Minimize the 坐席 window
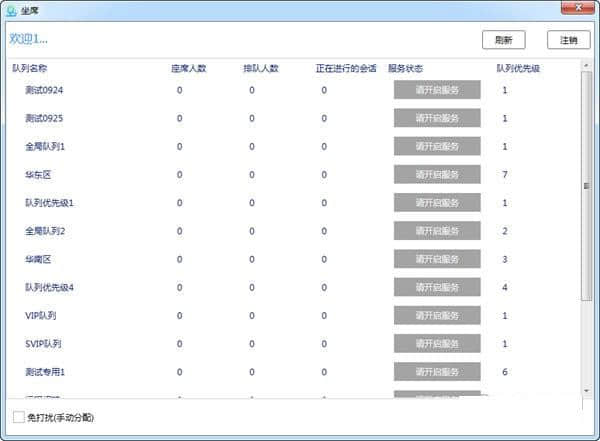 point(523,9)
